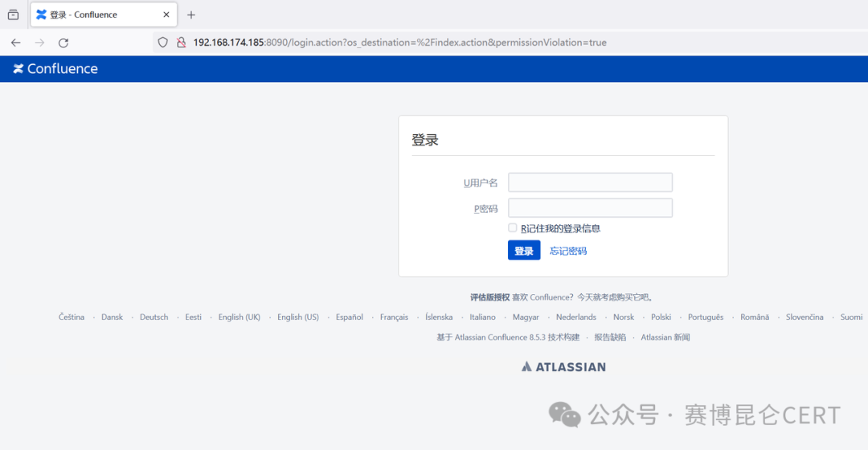The width and height of the screenshot is (868, 450).
Task: Switch language to Română
Action: pos(755,317)
